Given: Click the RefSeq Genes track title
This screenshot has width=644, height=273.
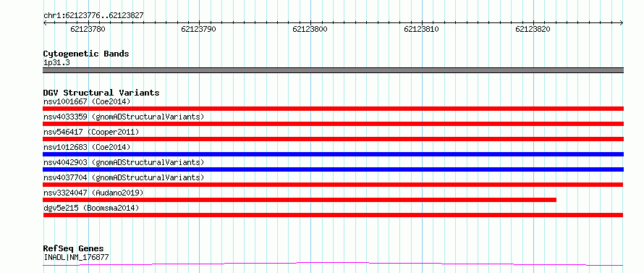Looking at the screenshot, I should tap(74, 249).
